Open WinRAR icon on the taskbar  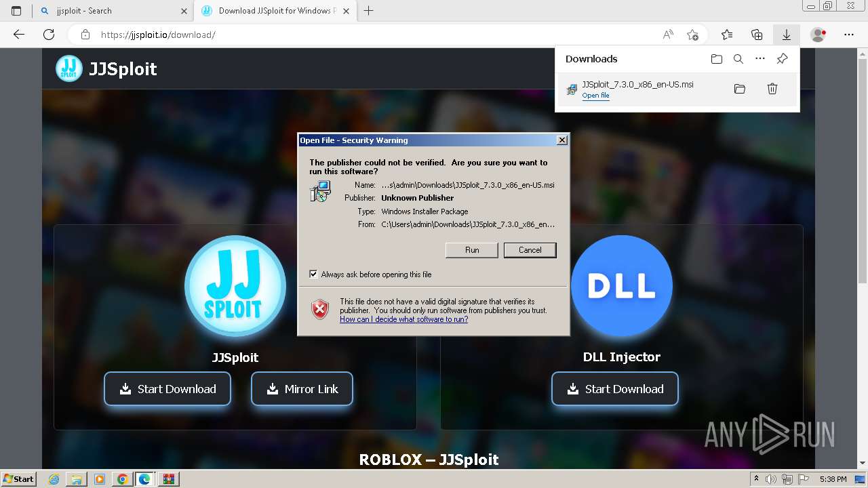click(167, 479)
